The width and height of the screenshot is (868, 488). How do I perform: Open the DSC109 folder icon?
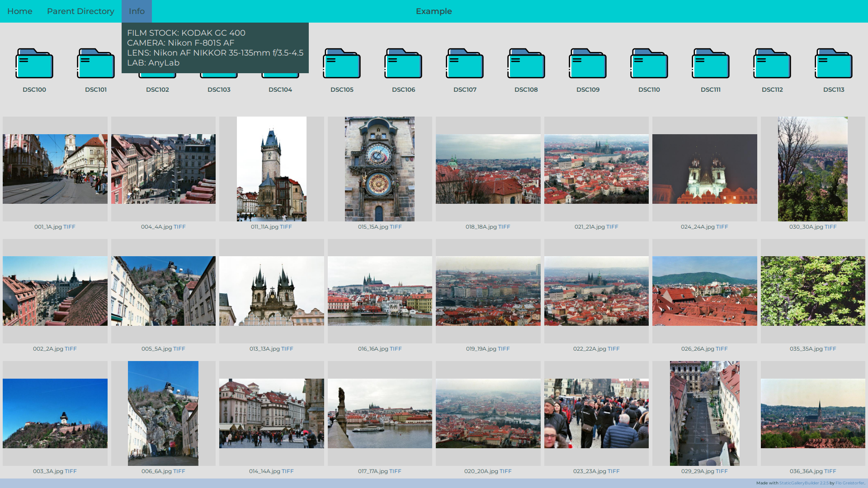[588, 64]
